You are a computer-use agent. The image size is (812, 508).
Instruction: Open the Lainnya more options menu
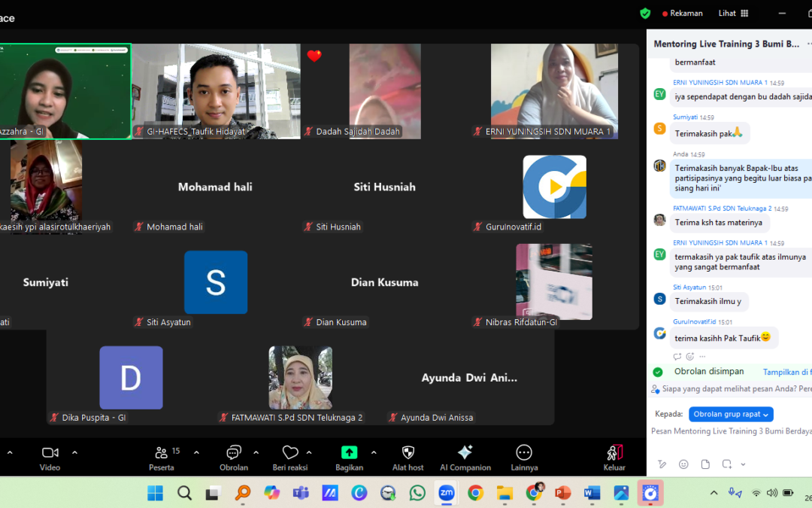tap(524, 458)
